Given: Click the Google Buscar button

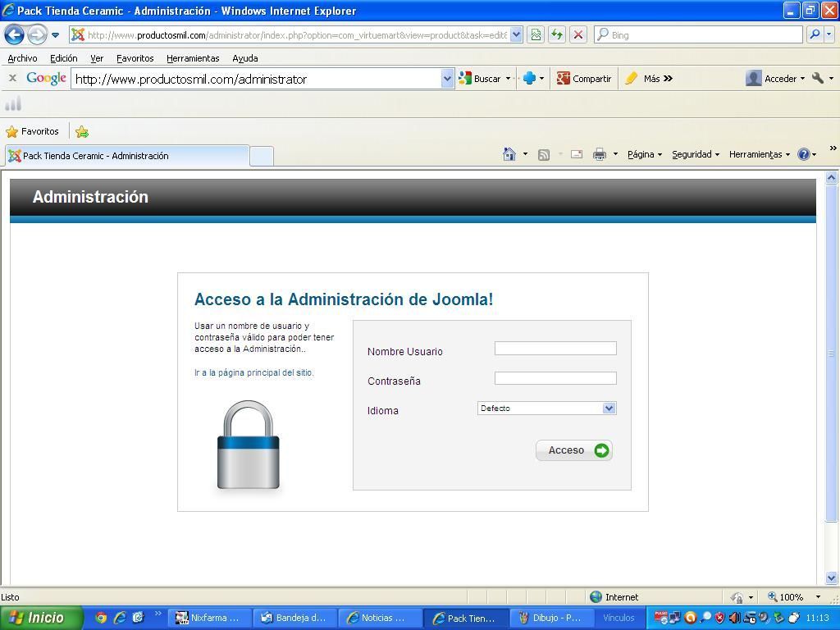Looking at the screenshot, I should coord(480,79).
